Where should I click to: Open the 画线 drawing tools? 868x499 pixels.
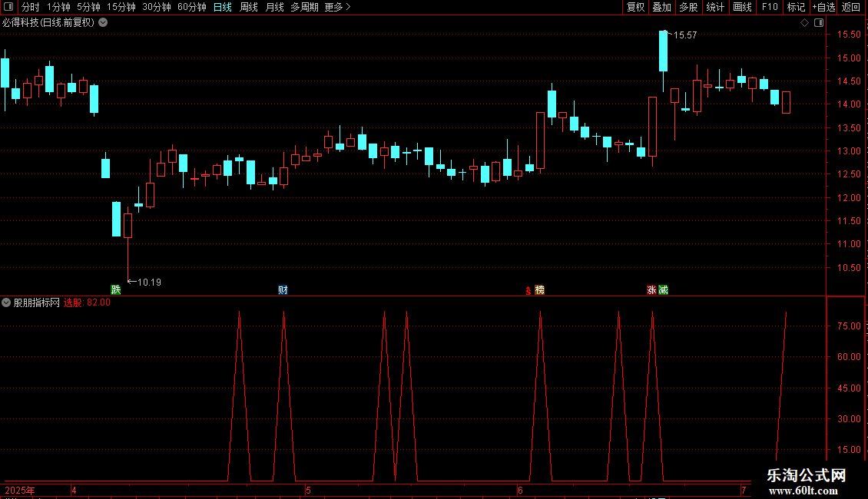(x=742, y=7)
